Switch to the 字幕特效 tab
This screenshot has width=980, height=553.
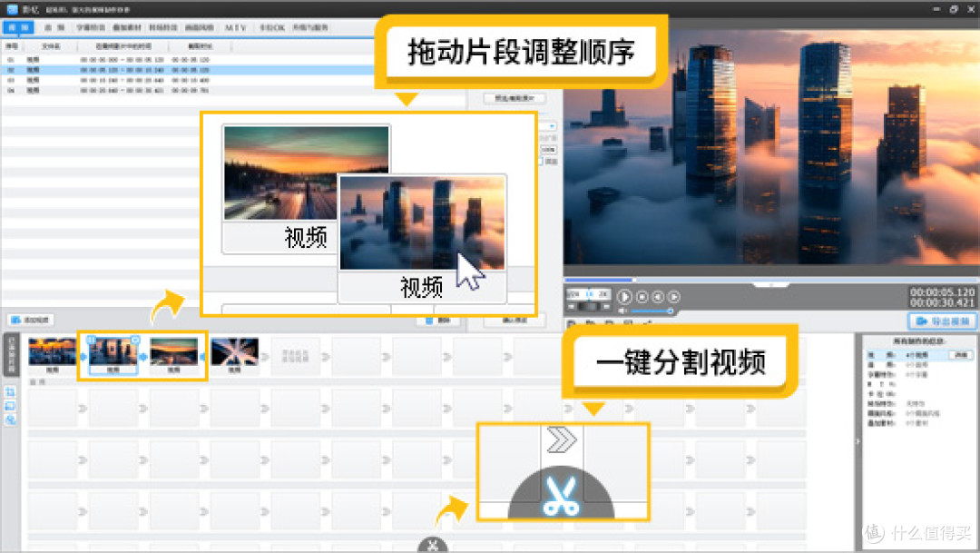pos(91,27)
